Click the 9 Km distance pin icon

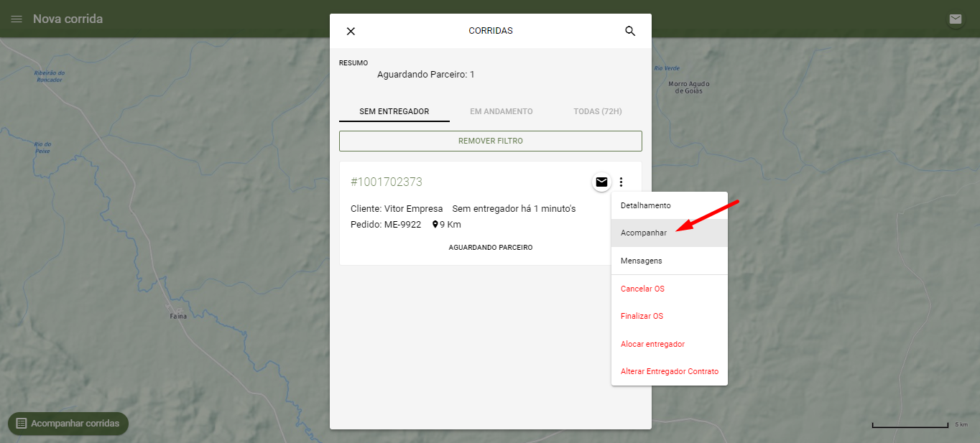click(x=435, y=225)
